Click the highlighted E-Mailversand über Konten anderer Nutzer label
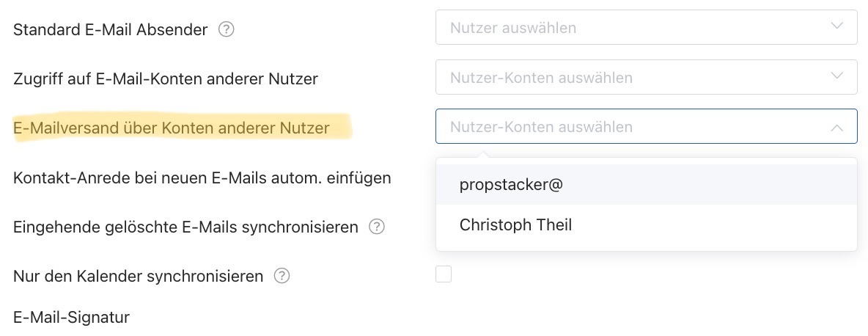Viewport: 868px width, 336px height. pos(171,128)
